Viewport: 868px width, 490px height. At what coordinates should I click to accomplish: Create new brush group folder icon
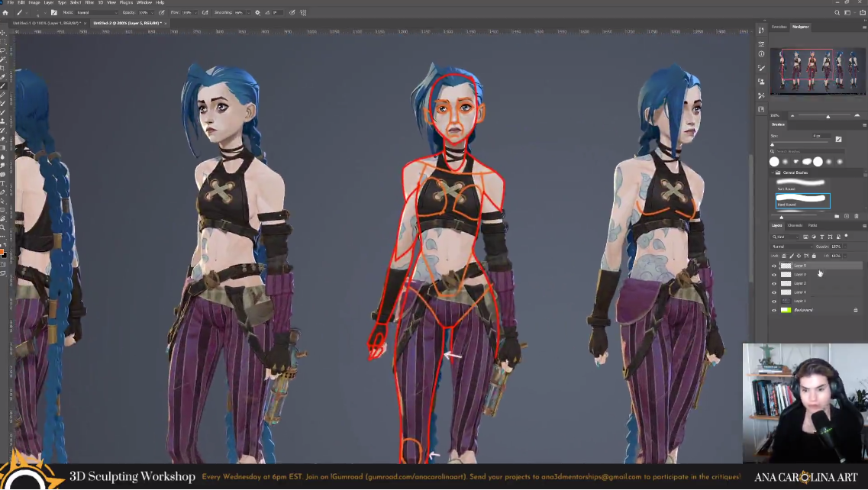[837, 216]
